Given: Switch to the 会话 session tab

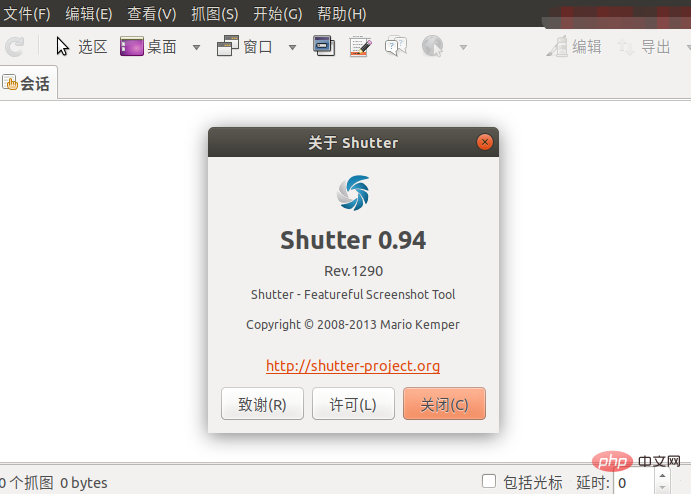Looking at the screenshot, I should pyautogui.click(x=27, y=83).
